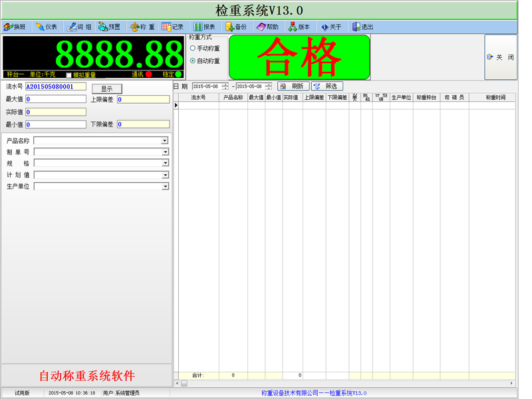This screenshot has width=532, height=399.
Task: Click the end date field after the dash
Action: pyautogui.click(x=251, y=86)
